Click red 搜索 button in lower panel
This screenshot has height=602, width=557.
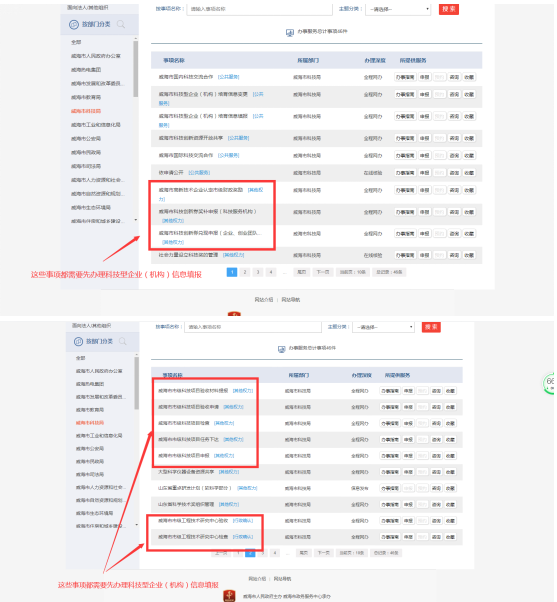tap(431, 327)
